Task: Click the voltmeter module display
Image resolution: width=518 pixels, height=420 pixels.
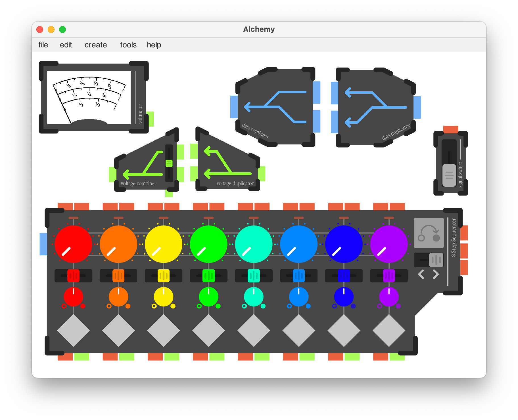Action: tap(89, 97)
